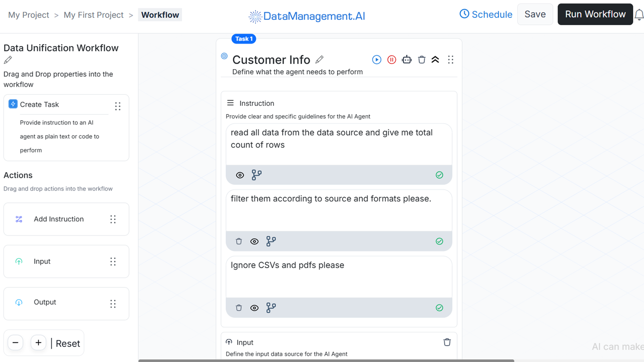Delete the Input section

tap(447, 342)
